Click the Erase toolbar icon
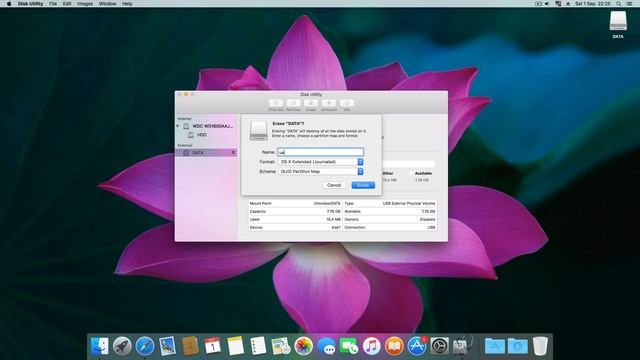This screenshot has height=360, width=640. point(311,103)
